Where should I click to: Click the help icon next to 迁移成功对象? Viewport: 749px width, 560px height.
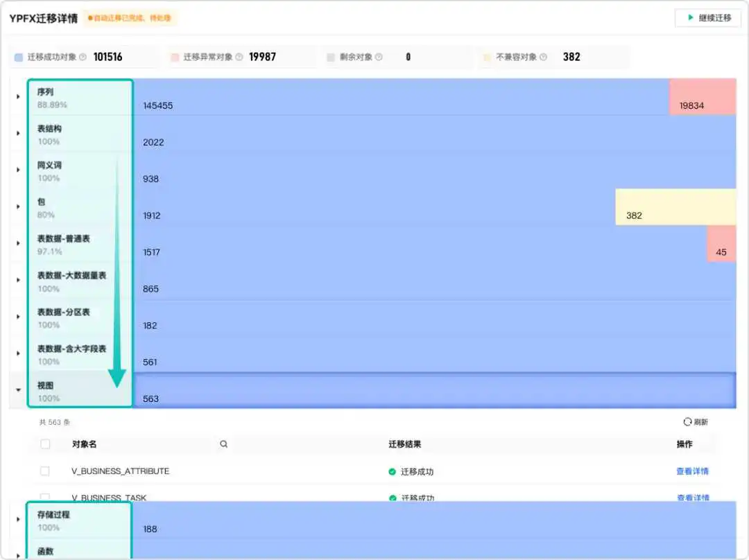click(x=83, y=57)
